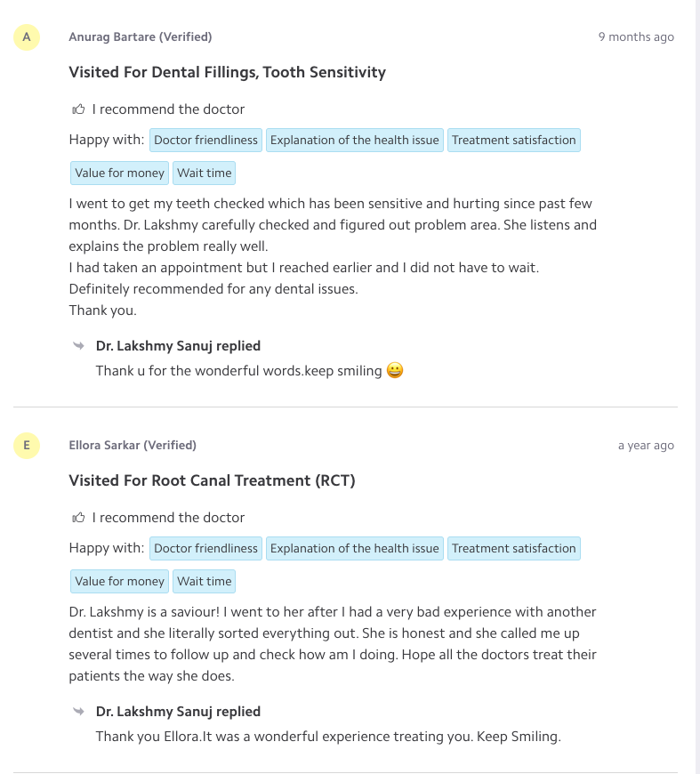Viewport: 700px width, 774px height.
Task: Select Doctor friendliness tag in Anurag's review
Action: point(205,140)
